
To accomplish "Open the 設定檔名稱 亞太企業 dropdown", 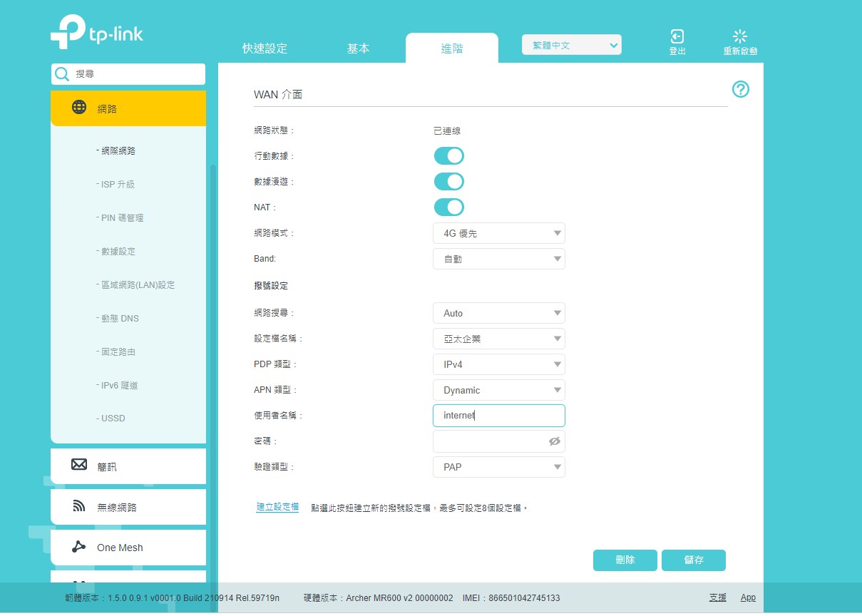I will pos(499,339).
